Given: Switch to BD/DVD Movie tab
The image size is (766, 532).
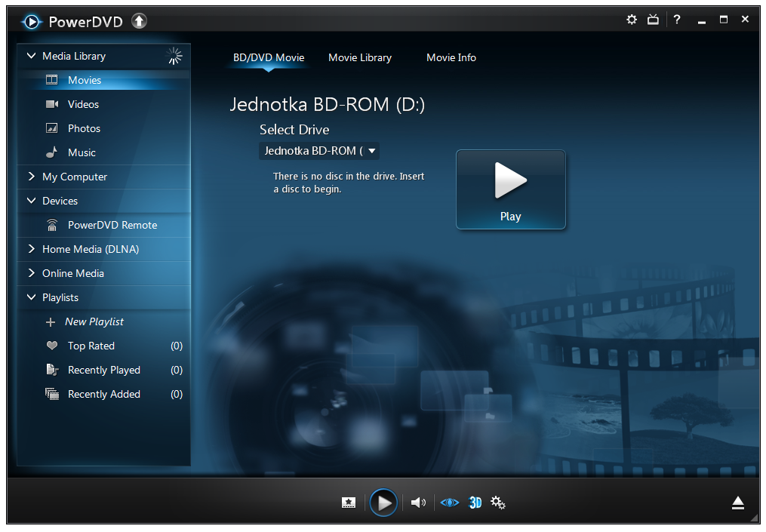Looking at the screenshot, I should tap(269, 57).
